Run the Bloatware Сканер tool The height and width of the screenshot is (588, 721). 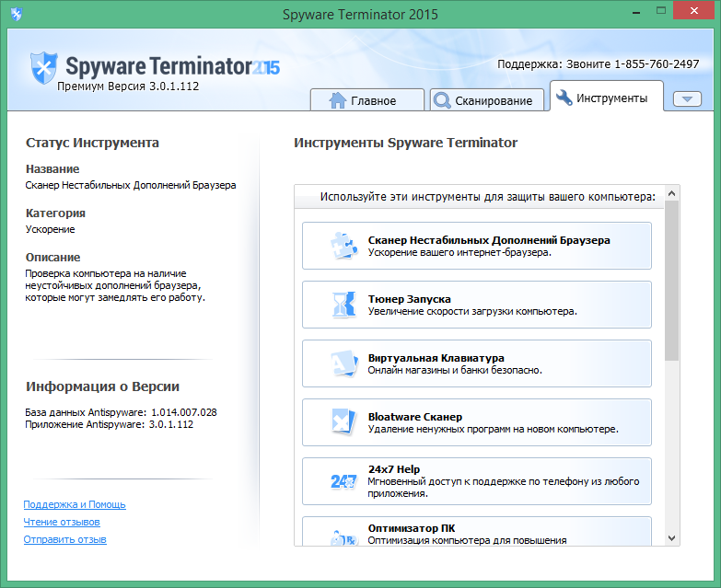pyautogui.click(x=477, y=422)
